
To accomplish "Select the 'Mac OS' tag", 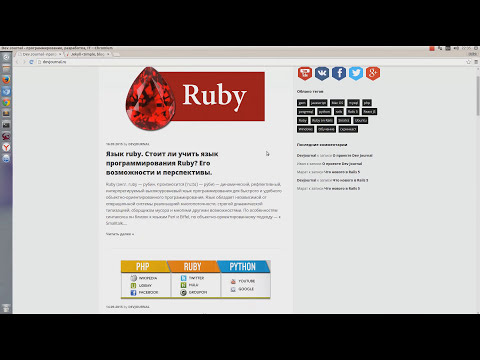I will pyautogui.click(x=337, y=103).
